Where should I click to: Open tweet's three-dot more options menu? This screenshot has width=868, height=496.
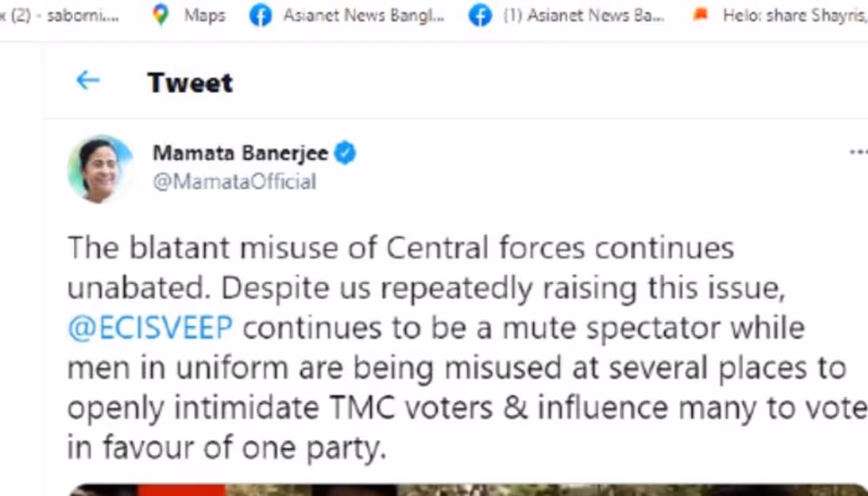pos(858,153)
